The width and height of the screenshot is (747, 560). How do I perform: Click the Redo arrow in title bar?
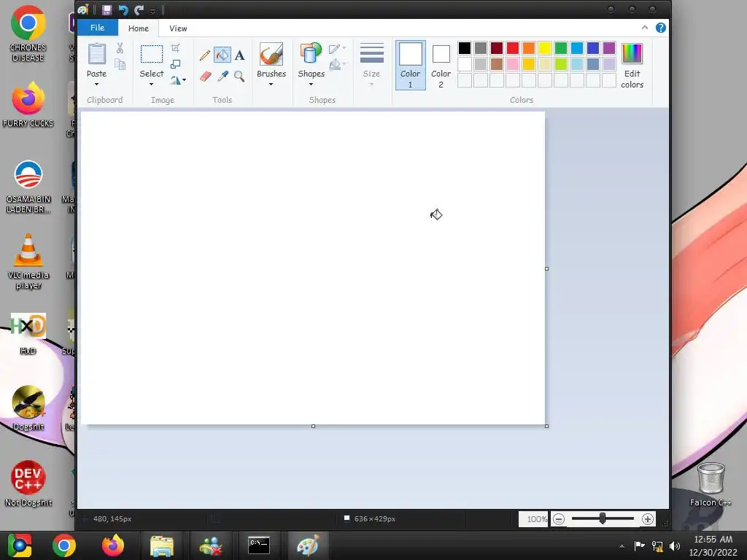tap(139, 10)
